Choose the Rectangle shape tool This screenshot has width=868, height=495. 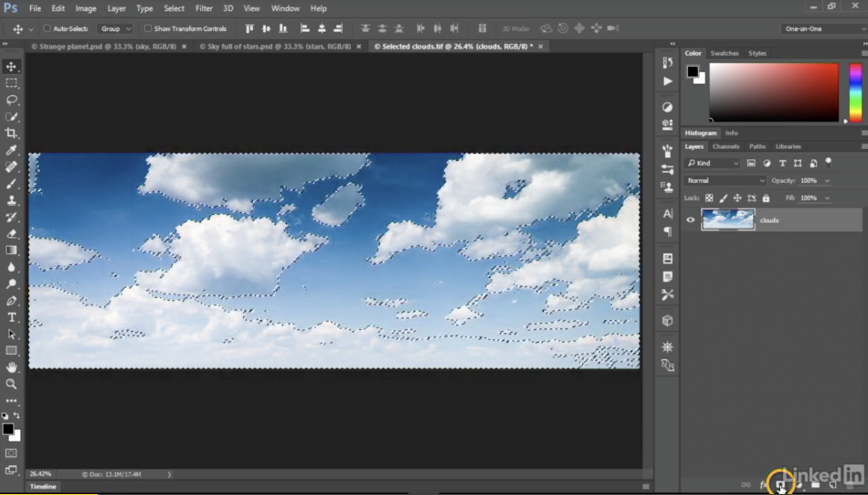coord(12,351)
